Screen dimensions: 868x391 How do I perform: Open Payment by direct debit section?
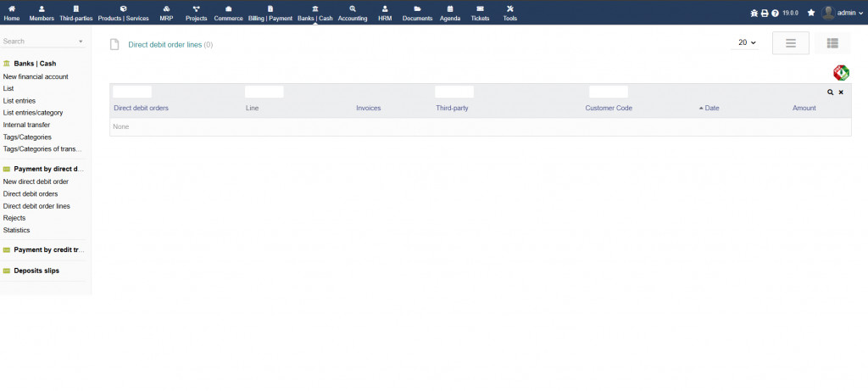(49, 170)
